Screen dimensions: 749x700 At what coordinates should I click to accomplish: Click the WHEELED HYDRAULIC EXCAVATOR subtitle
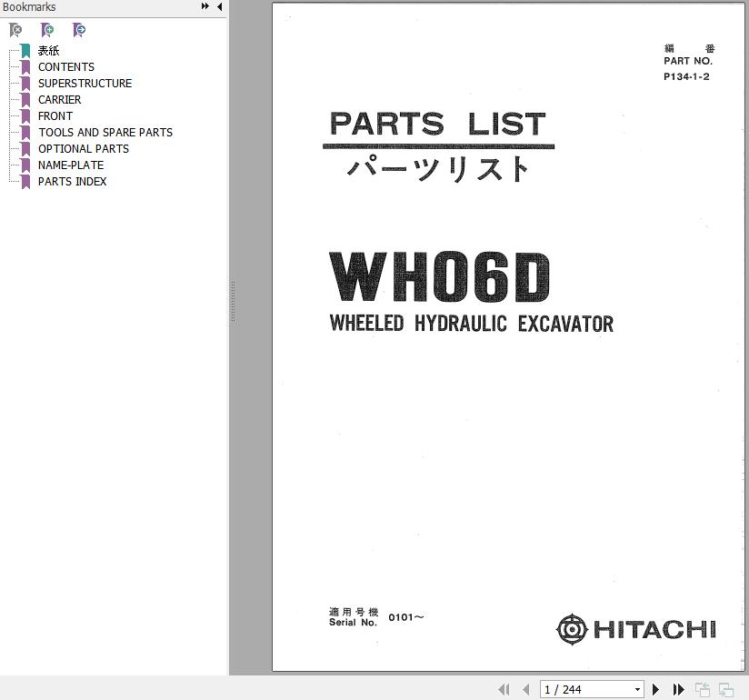pyautogui.click(x=472, y=324)
